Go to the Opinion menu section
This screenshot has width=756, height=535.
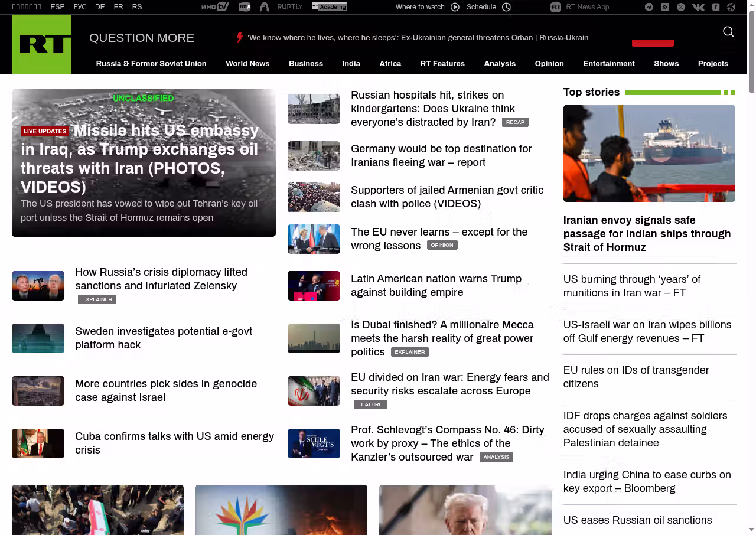[x=549, y=64]
